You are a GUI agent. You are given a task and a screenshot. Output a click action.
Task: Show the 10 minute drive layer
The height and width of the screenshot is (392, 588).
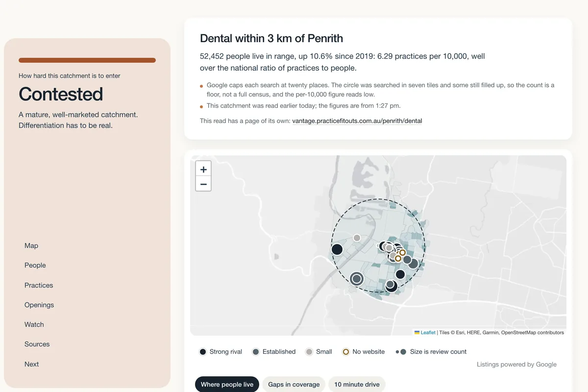point(357,384)
